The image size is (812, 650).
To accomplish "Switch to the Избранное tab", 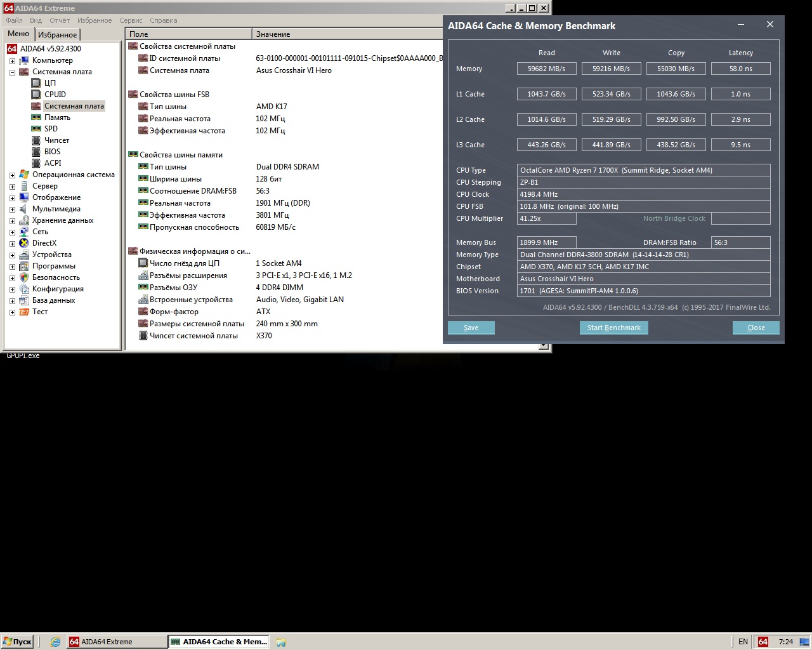I will pyautogui.click(x=58, y=35).
